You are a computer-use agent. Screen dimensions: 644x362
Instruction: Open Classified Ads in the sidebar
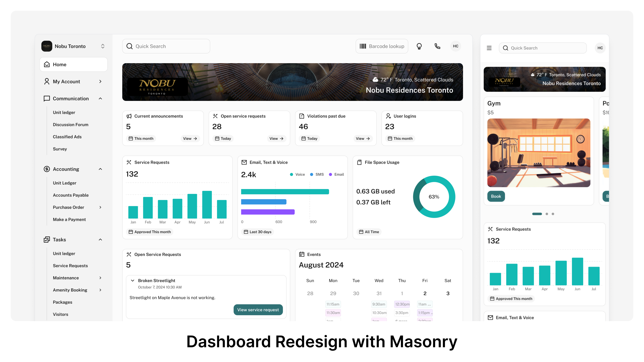(x=67, y=137)
